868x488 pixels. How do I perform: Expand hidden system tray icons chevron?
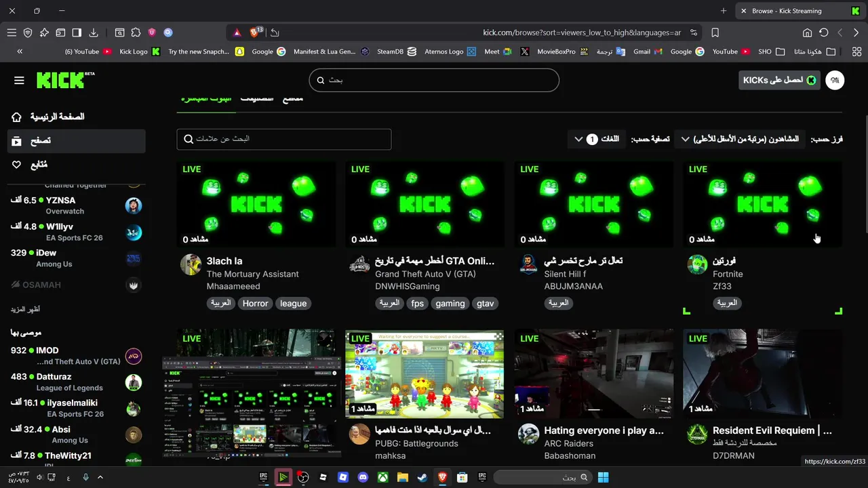click(x=100, y=477)
